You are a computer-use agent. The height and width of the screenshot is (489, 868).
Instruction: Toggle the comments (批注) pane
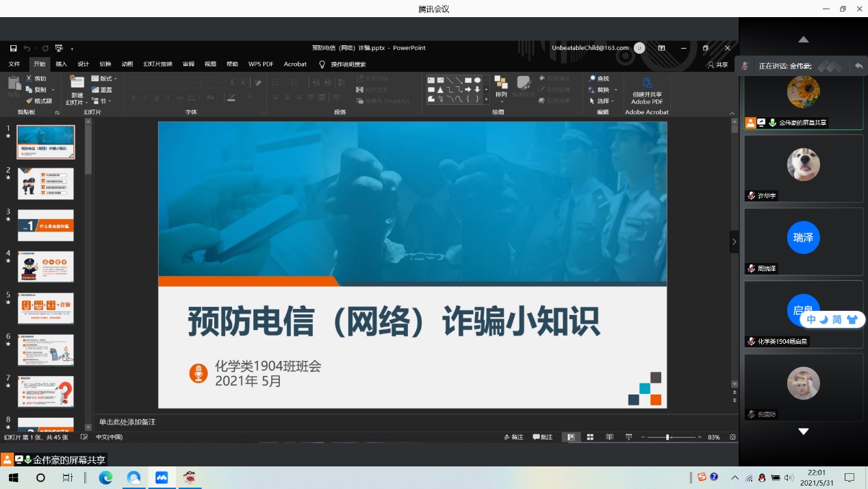click(543, 437)
